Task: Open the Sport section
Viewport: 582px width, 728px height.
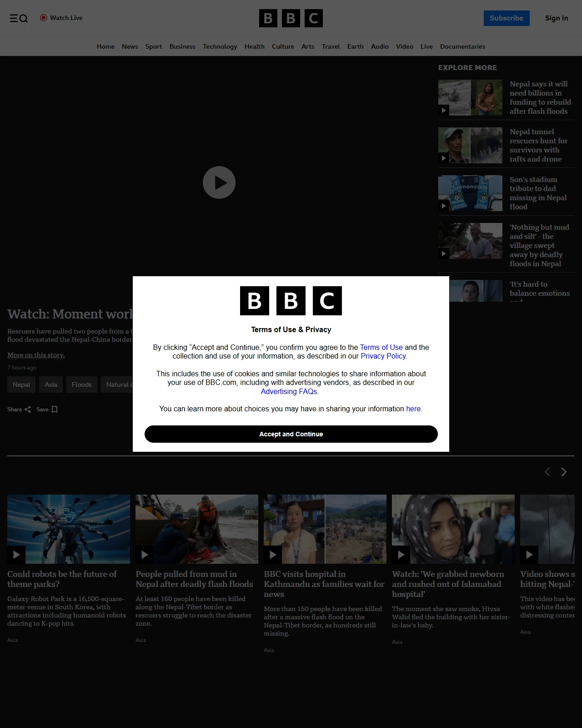Action: pyautogui.click(x=154, y=46)
